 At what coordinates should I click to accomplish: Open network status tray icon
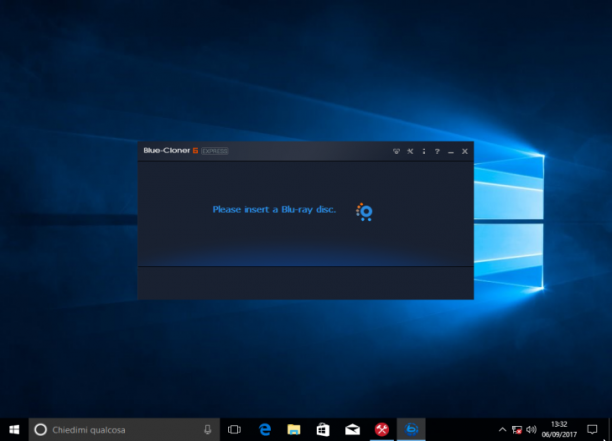click(x=517, y=430)
